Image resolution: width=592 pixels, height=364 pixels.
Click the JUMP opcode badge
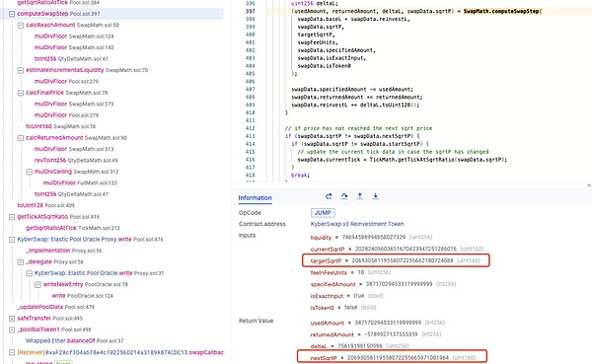pyautogui.click(x=323, y=213)
